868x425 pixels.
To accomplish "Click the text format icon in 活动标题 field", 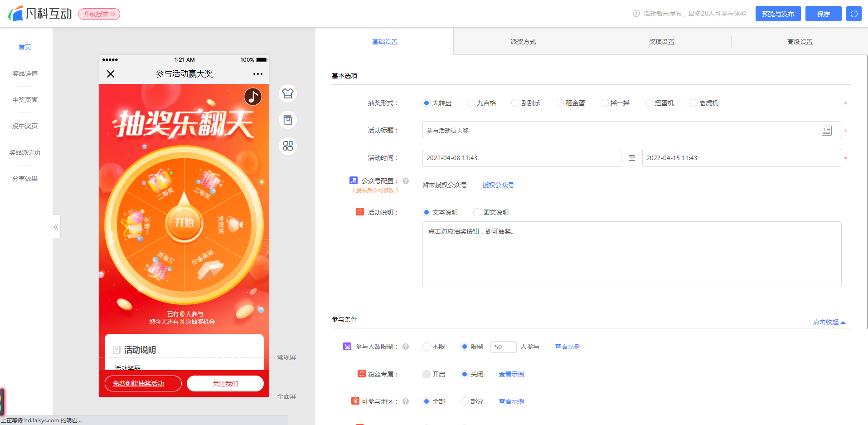I will pos(827,131).
